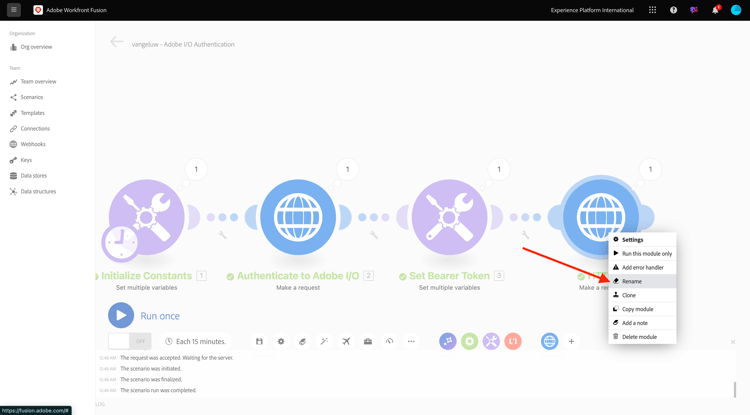Open bubble 1 above Initialize Constants
The height and width of the screenshot is (415, 750).
point(196,169)
